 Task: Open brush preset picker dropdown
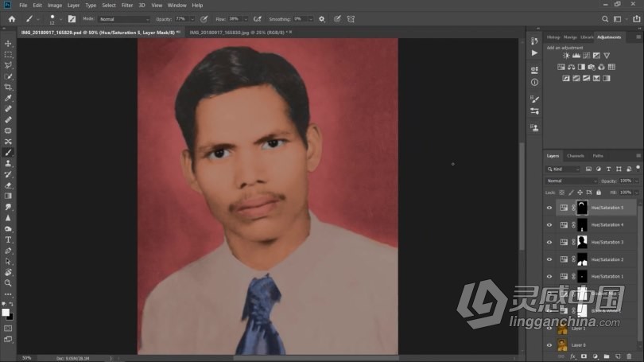click(60, 19)
